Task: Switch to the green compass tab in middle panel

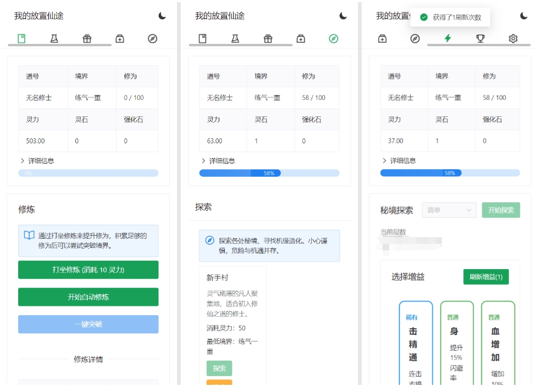Action: (334, 38)
